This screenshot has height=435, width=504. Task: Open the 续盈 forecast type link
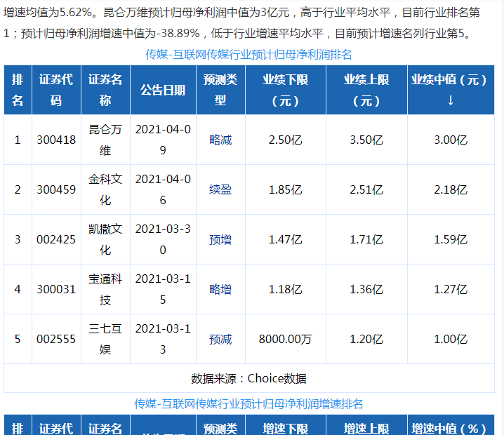(220, 190)
